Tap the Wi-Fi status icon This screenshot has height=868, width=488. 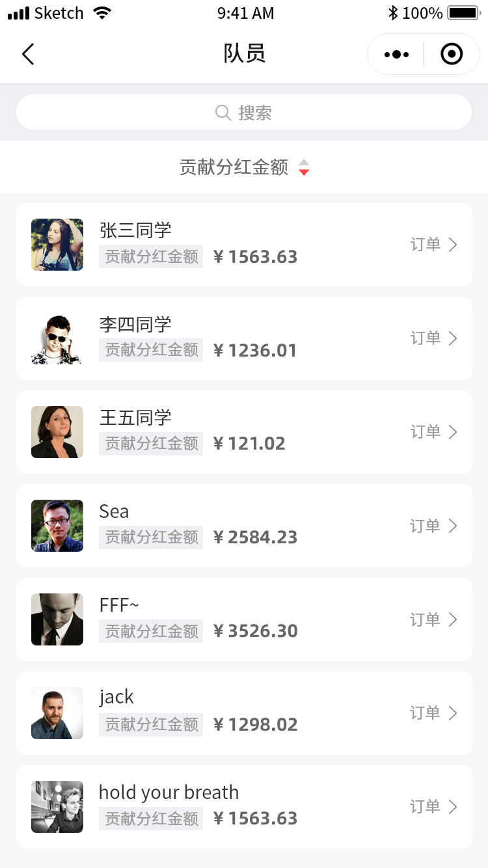102,13
